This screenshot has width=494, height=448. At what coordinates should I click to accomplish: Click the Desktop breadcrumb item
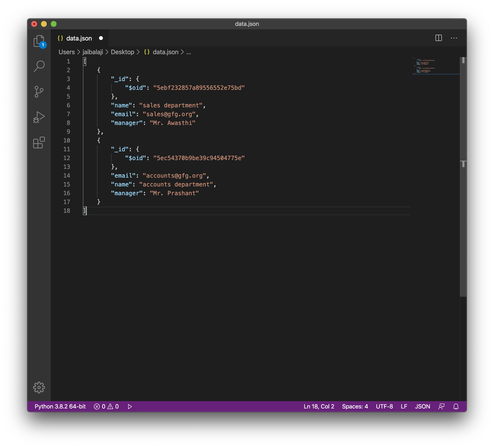click(x=122, y=52)
